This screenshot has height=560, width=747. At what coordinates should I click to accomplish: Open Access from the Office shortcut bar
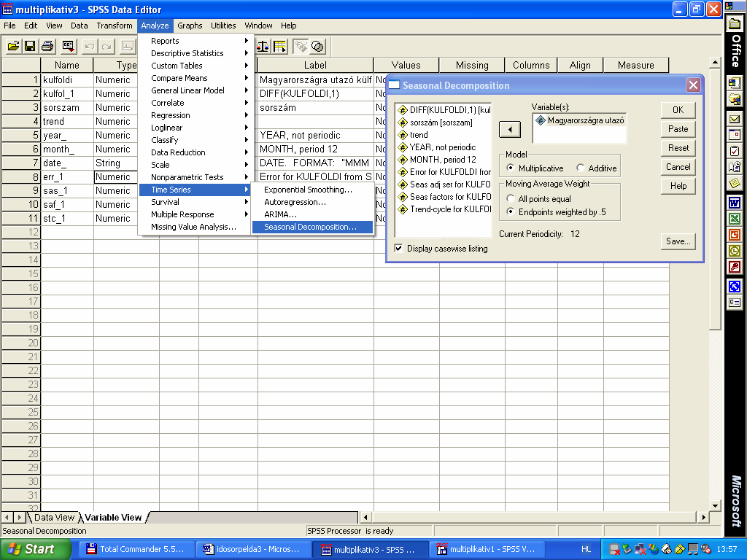735,267
